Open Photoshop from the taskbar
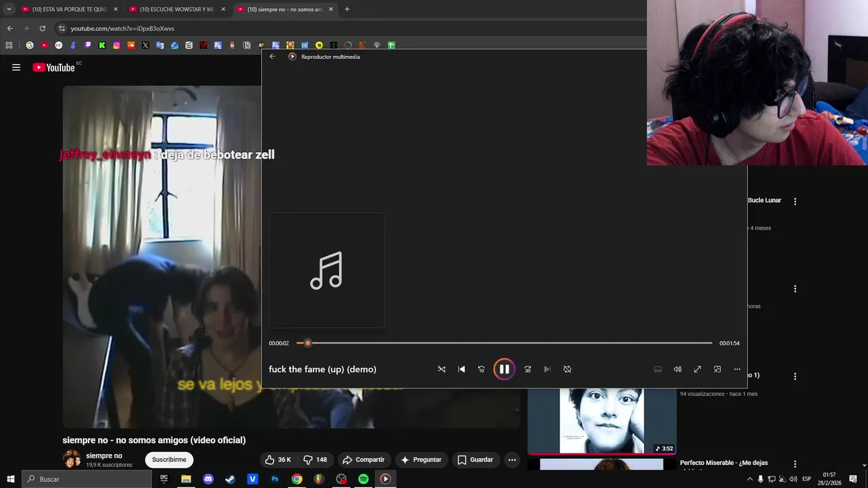 click(275, 479)
